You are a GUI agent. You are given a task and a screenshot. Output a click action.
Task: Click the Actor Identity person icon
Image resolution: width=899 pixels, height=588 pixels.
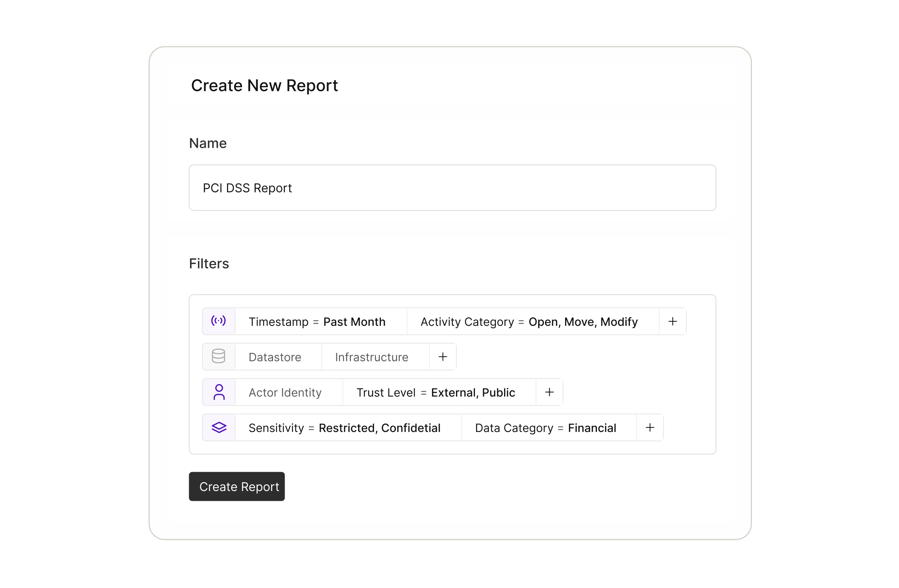[x=219, y=392]
